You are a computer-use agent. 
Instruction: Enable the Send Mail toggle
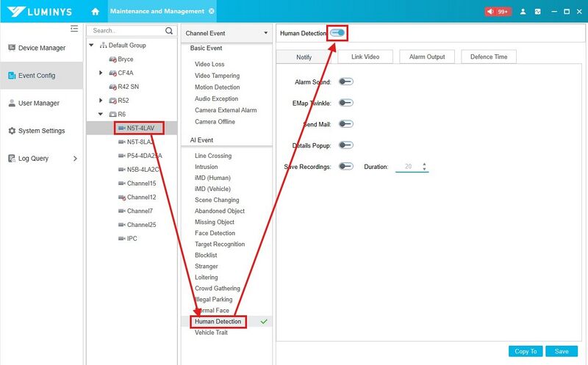point(345,124)
